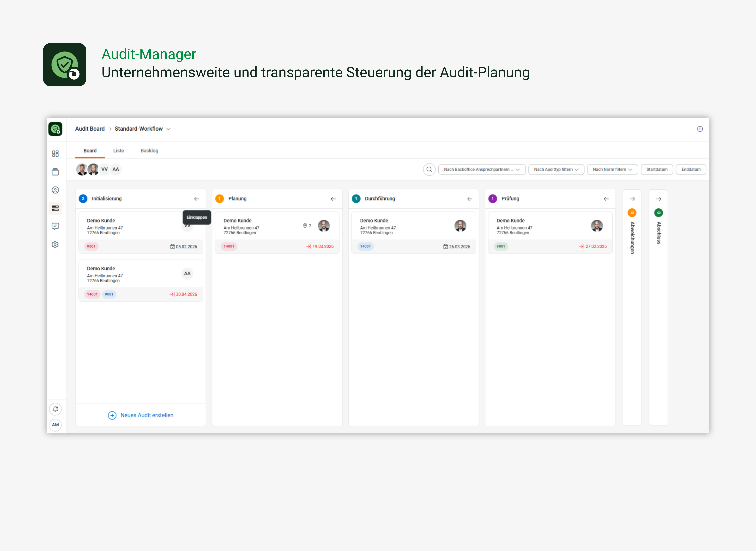Open the chat messages sidebar icon
This screenshot has width=756, height=551.
(x=55, y=226)
